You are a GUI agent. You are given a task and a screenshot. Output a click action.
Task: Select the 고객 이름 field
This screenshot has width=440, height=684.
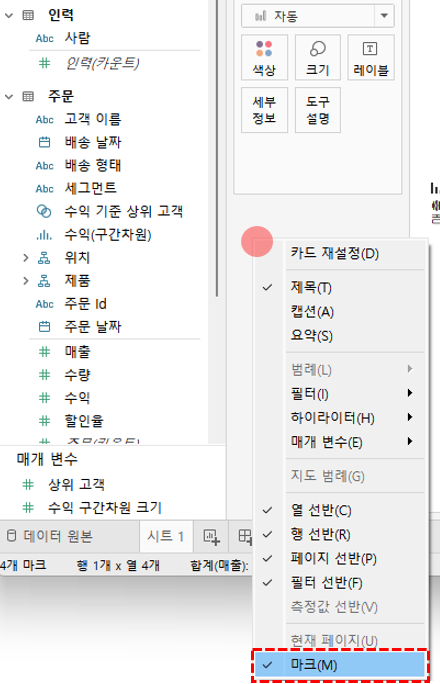(x=92, y=119)
